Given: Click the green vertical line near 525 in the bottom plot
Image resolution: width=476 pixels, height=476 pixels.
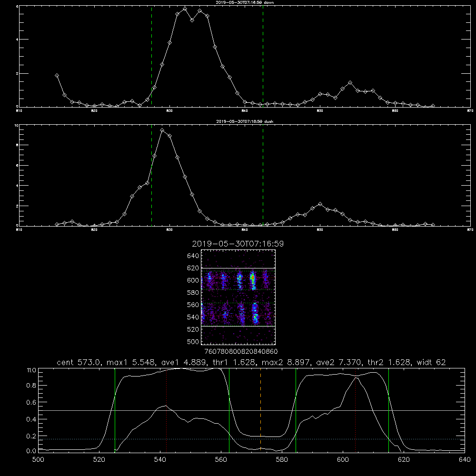Looking at the screenshot, I should [x=115, y=410].
